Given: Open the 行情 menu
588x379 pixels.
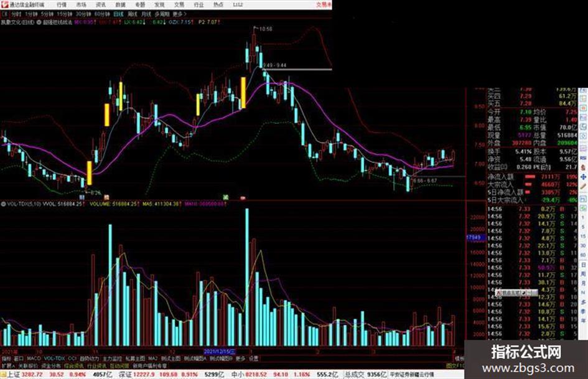Looking at the screenshot, I should tap(62, 5).
